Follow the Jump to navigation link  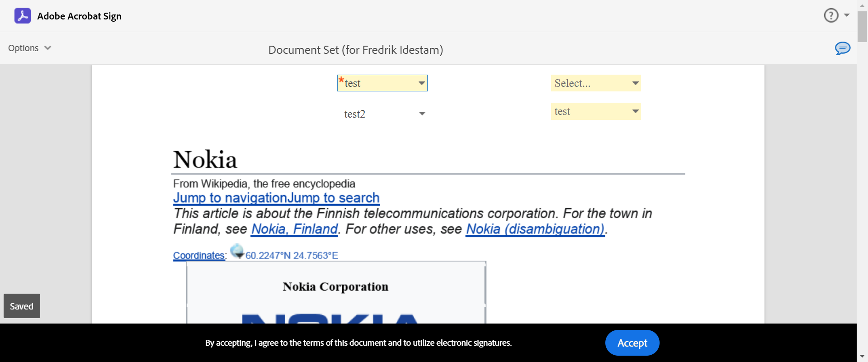point(230,198)
